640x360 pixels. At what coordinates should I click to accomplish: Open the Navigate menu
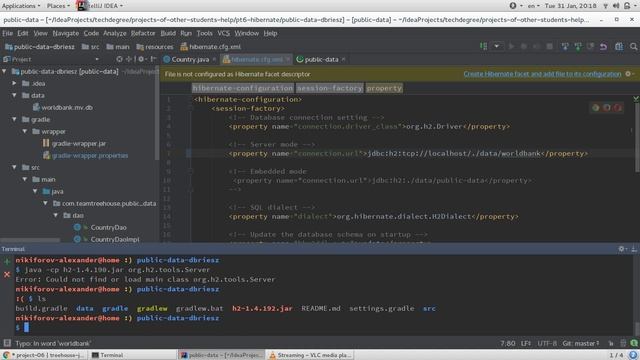[65, 33]
